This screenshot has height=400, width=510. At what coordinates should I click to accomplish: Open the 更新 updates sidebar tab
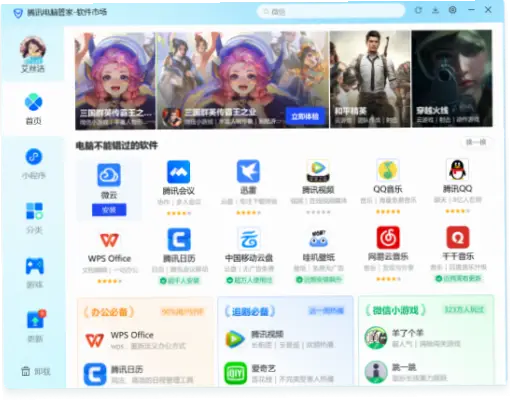tap(35, 327)
